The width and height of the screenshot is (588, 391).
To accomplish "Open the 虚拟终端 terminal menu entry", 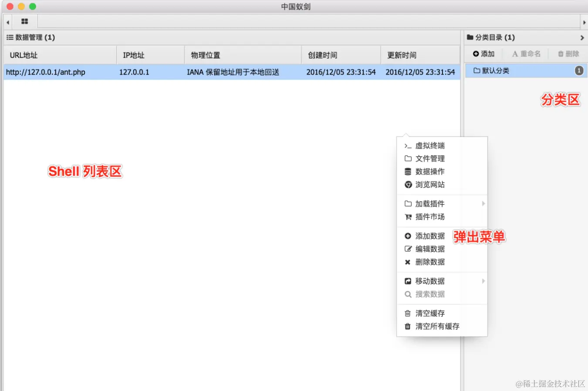I will click(442, 145).
